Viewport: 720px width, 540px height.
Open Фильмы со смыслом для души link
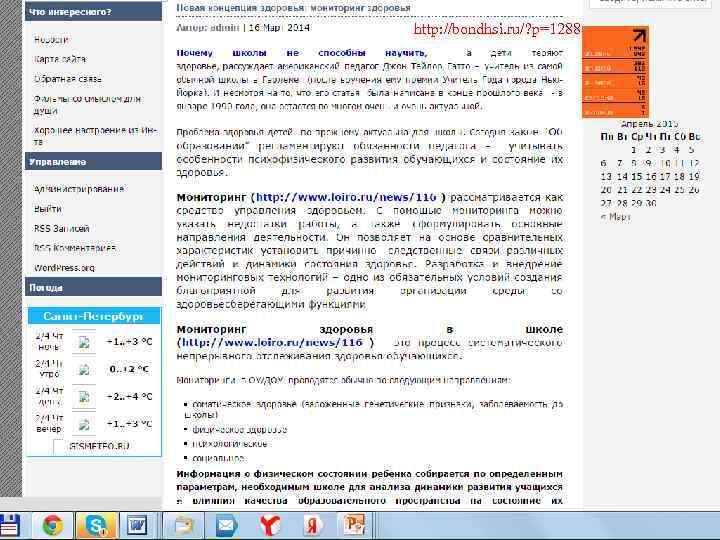[87, 105]
